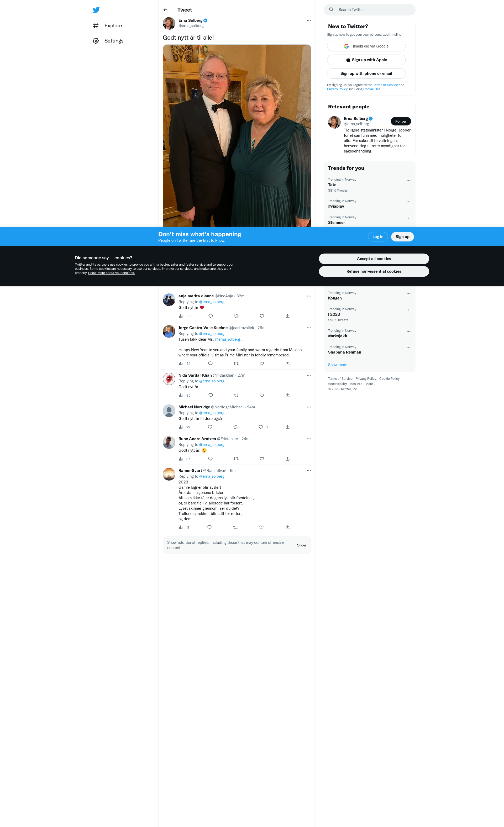The width and height of the screenshot is (504, 827).
Task: Expand the More footer menu
Action: pos(371,384)
